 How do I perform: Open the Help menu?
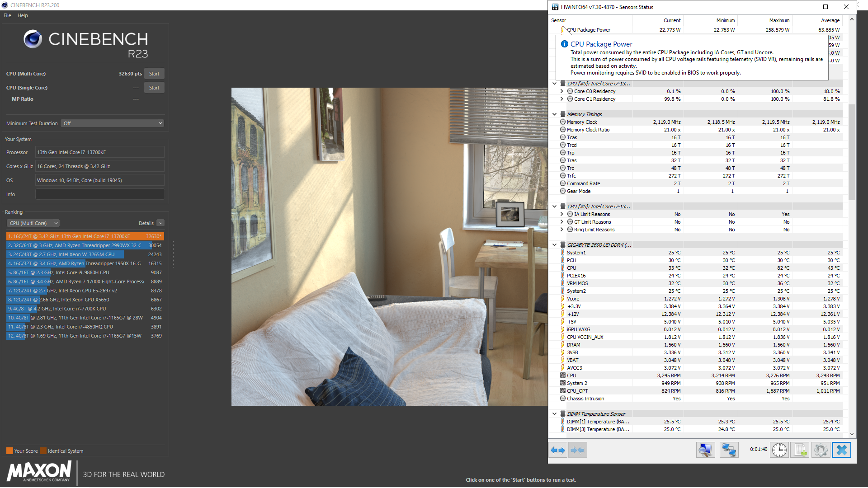23,15
